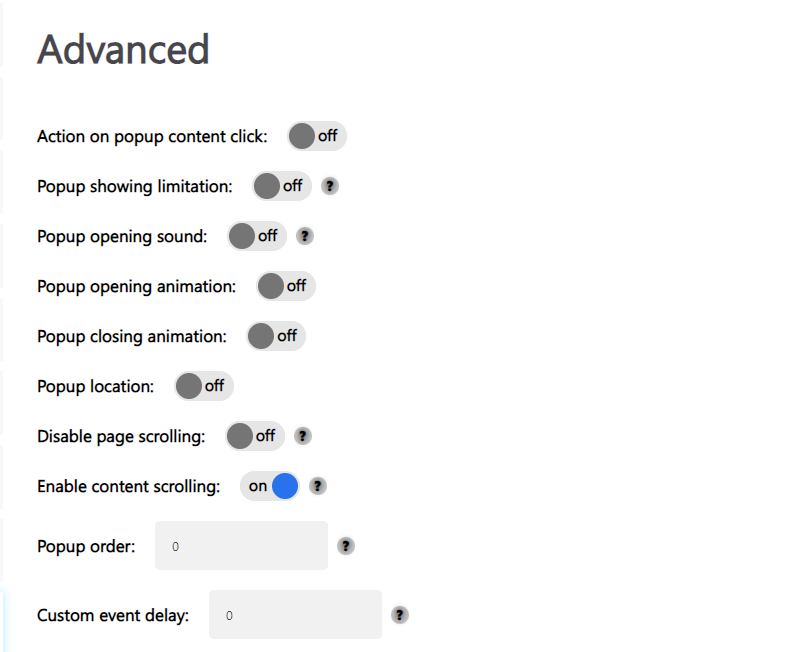
Task: Turn on Disable page scrolling switch
Action: [x=255, y=436]
